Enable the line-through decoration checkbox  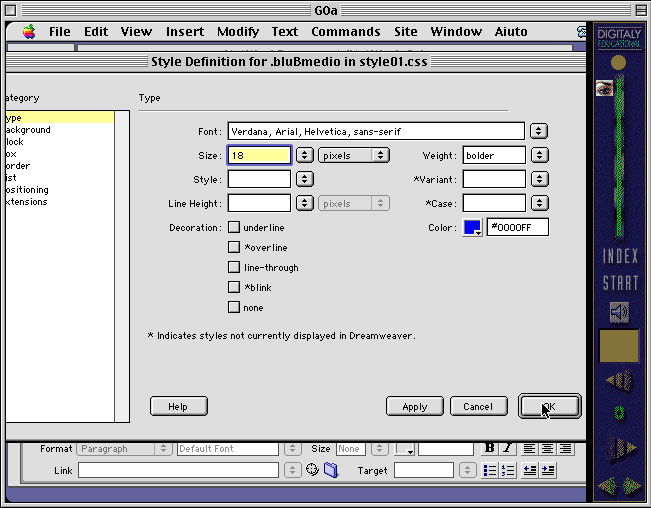pos(234,267)
